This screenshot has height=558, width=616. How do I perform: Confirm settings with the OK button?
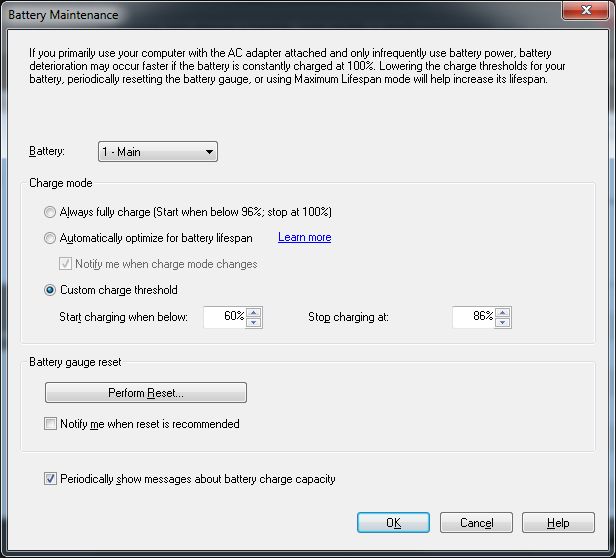(393, 523)
